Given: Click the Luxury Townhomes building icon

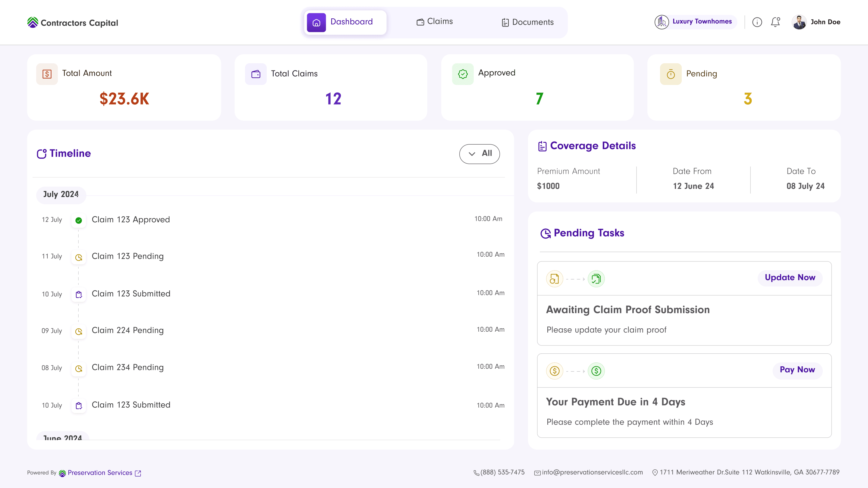Looking at the screenshot, I should tap(662, 22).
